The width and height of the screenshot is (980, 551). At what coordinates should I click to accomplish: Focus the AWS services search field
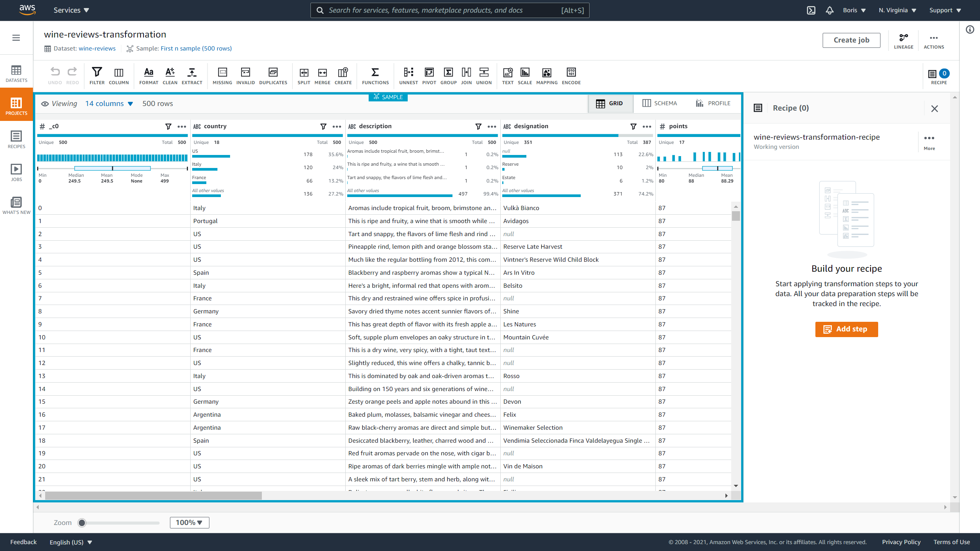[x=449, y=10]
